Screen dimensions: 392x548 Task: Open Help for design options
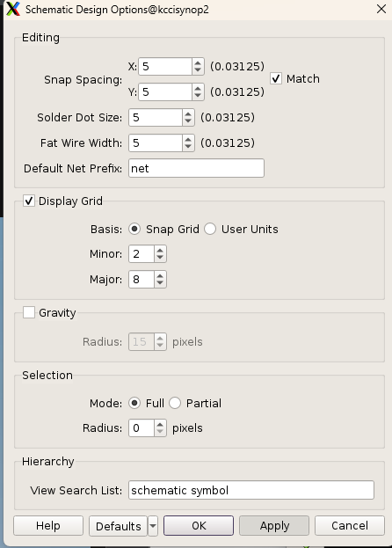click(x=48, y=526)
